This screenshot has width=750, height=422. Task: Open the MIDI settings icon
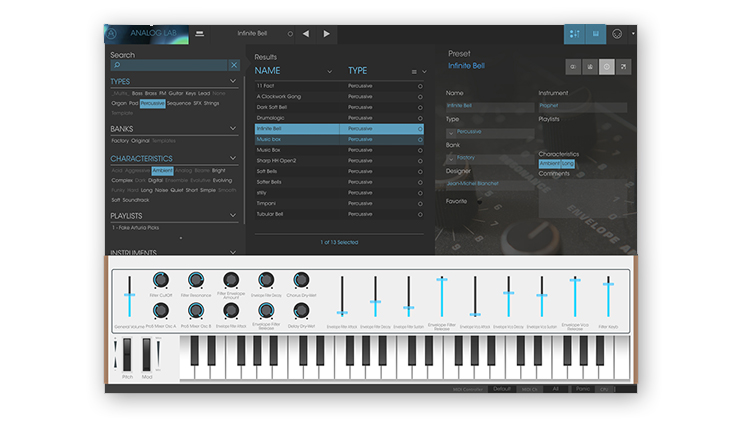click(x=617, y=34)
